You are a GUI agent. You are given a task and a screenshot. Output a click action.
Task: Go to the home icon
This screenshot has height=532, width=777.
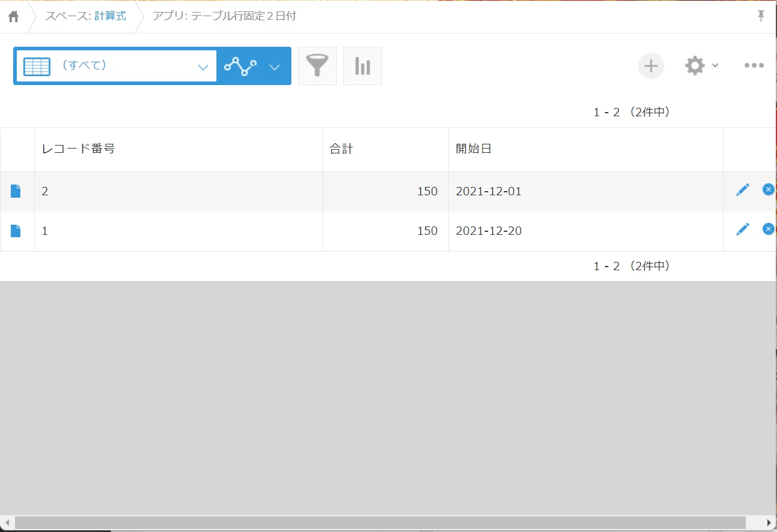[13, 17]
